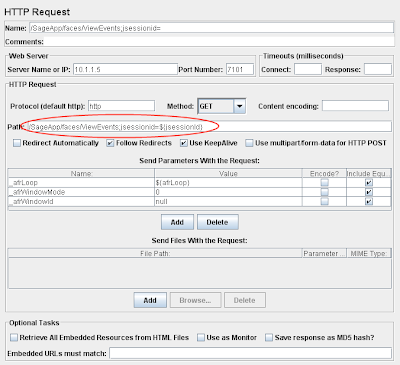Toggle Use KeepAlive checkbox
Screen dimensions: 400x365
pyautogui.click(x=184, y=143)
